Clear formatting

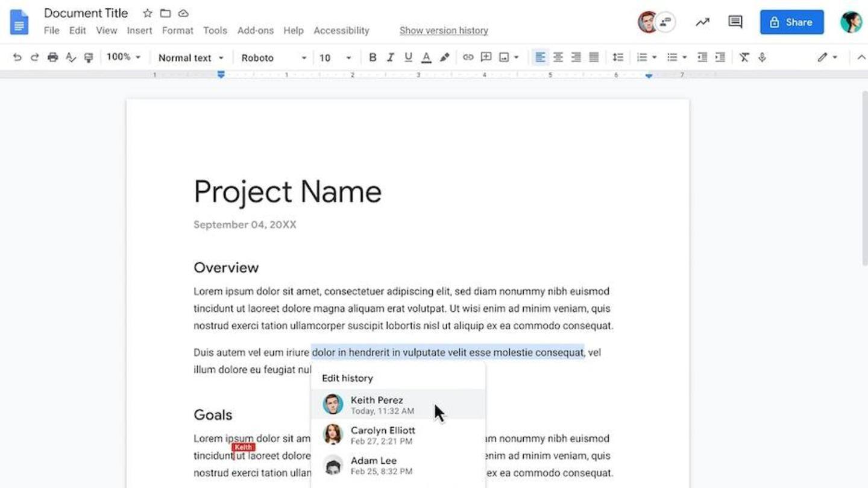point(744,57)
